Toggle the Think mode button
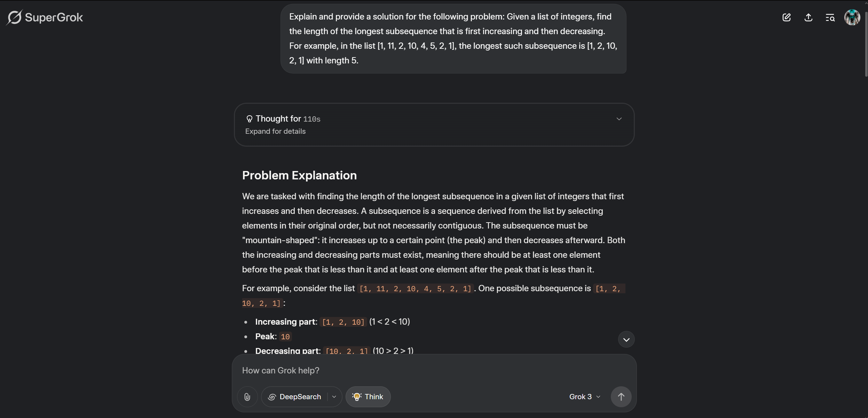 368,397
